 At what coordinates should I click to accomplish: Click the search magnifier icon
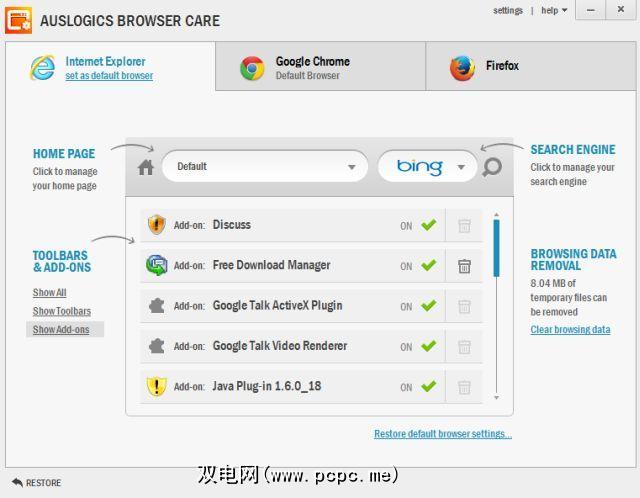pos(492,167)
